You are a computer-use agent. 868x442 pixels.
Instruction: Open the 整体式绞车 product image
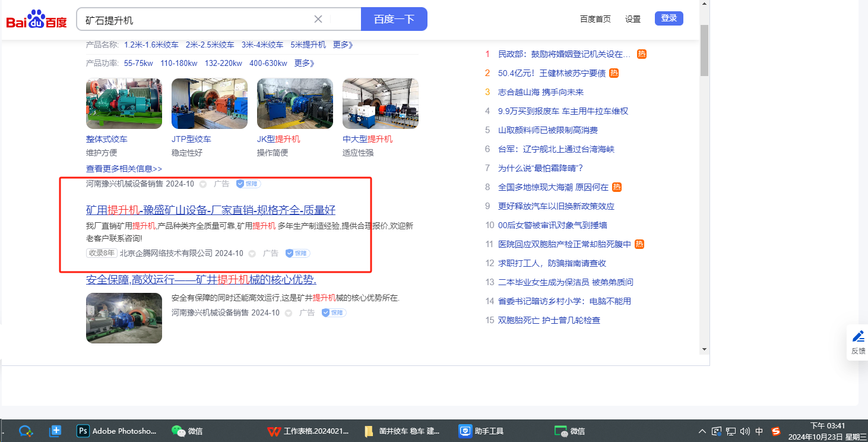click(x=124, y=103)
